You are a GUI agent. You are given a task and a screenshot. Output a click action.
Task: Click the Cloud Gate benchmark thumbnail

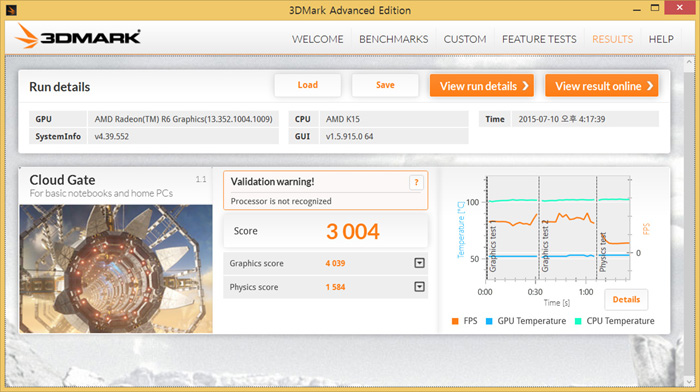116,269
